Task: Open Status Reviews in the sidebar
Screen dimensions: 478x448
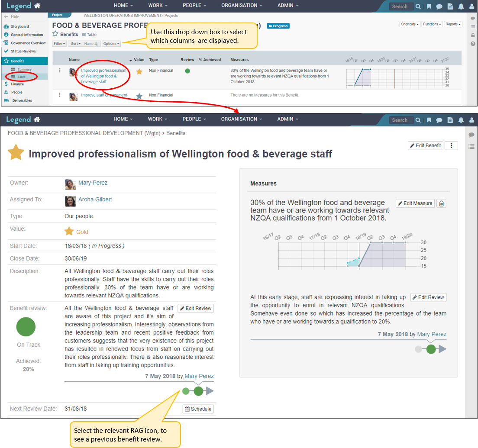Action: (23, 51)
